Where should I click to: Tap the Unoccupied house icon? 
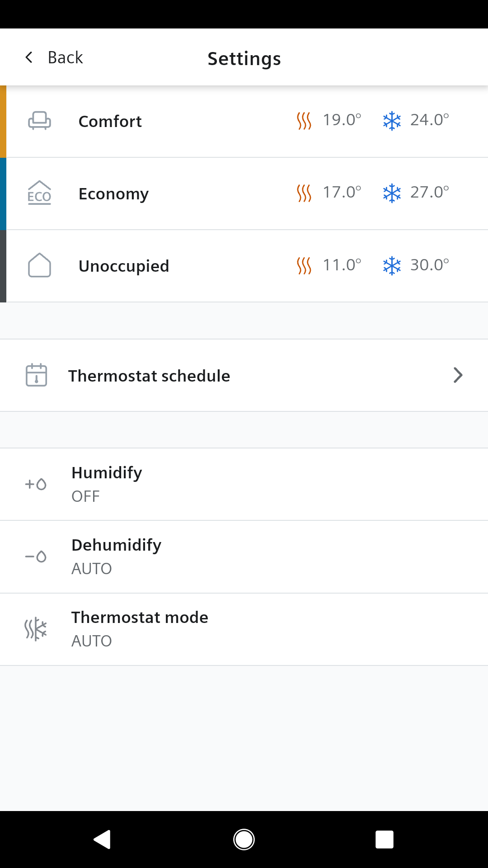pyautogui.click(x=39, y=265)
